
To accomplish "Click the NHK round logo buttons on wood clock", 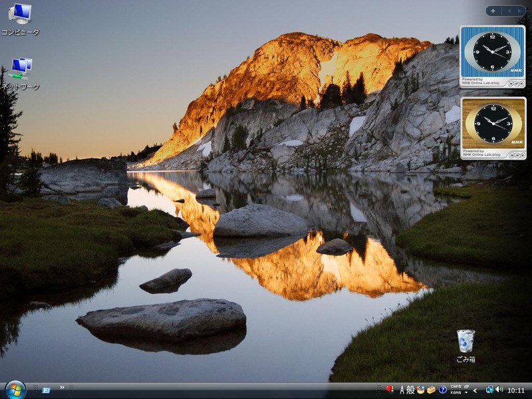I will pos(517,155).
